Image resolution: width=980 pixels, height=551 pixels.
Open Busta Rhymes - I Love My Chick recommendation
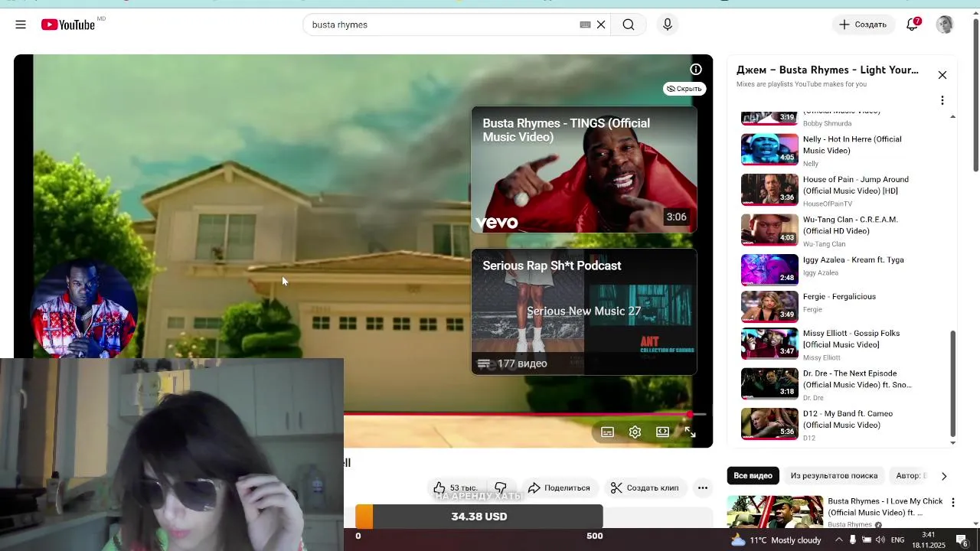(x=835, y=512)
